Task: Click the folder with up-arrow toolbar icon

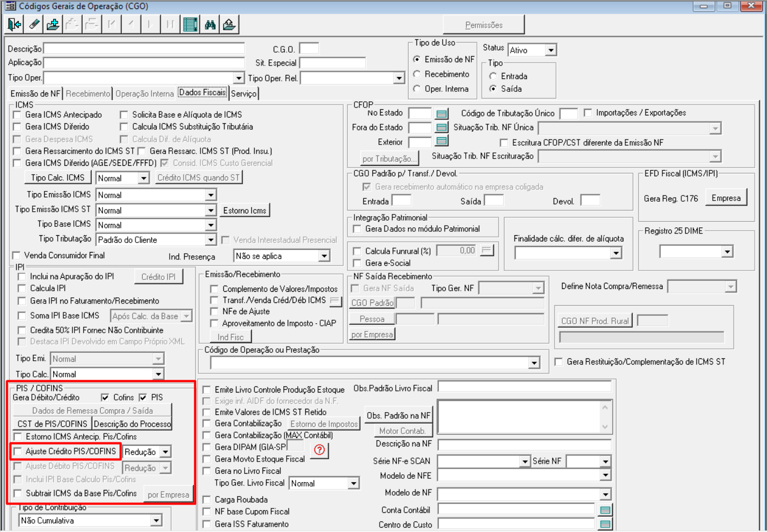Action: [x=229, y=25]
